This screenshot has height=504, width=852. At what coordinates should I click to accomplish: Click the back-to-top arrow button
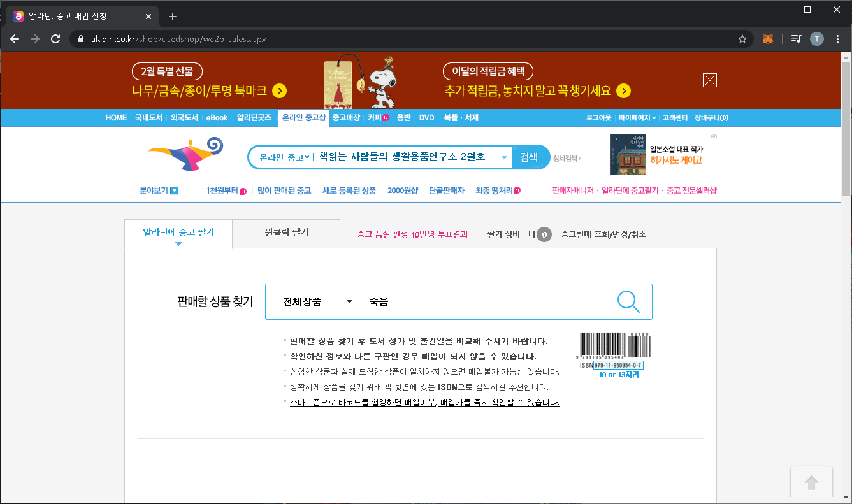811,482
